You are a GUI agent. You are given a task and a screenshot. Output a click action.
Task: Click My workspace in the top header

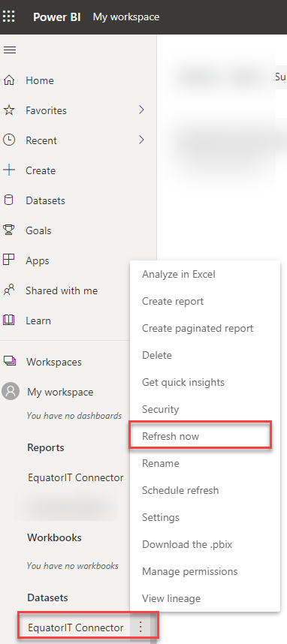click(126, 17)
